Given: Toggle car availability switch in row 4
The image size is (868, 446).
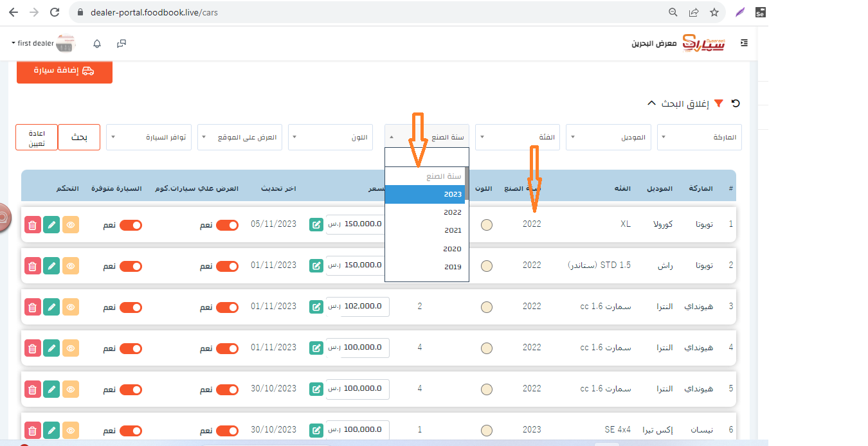Looking at the screenshot, I should click(131, 348).
